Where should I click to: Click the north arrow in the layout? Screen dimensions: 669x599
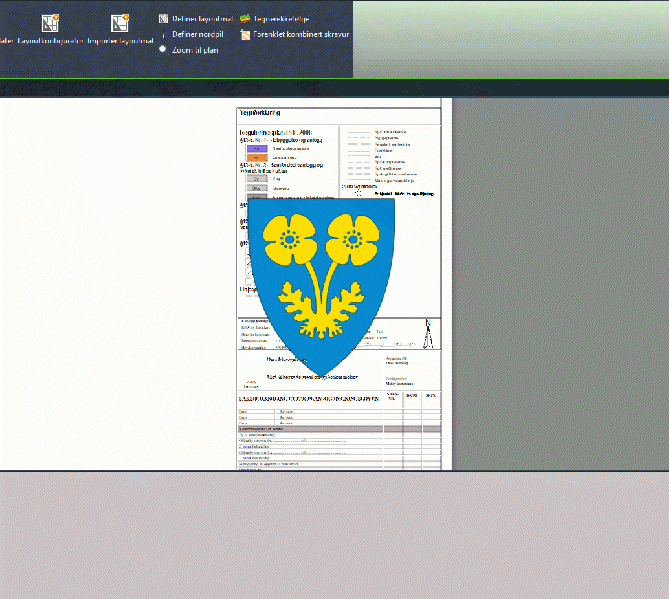(428, 334)
